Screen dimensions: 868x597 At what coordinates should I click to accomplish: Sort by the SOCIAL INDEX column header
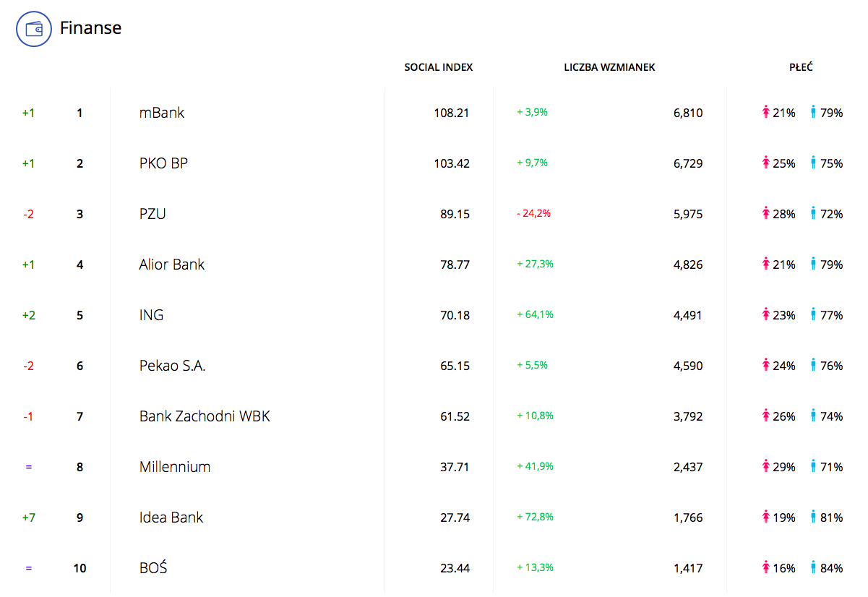point(438,67)
